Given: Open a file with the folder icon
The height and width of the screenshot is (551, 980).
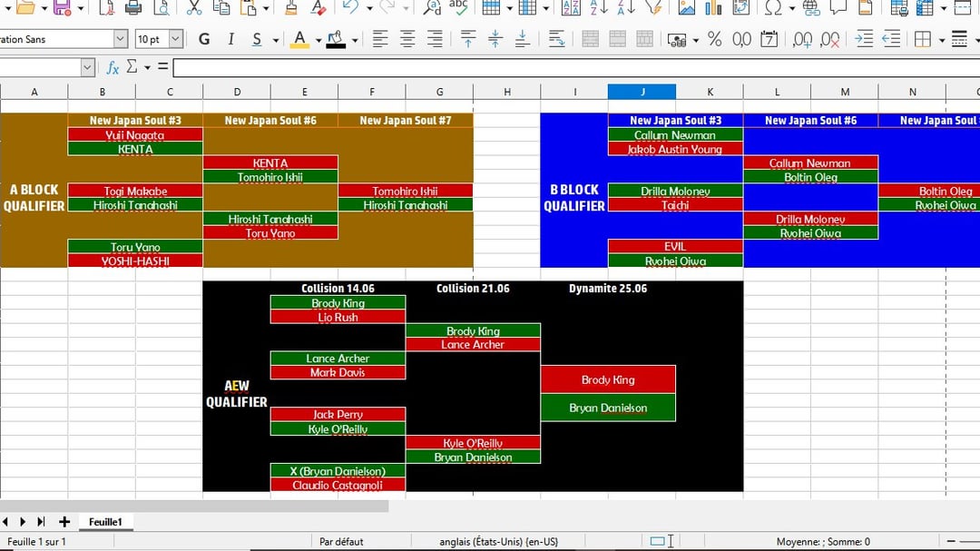Looking at the screenshot, I should coord(25,7).
